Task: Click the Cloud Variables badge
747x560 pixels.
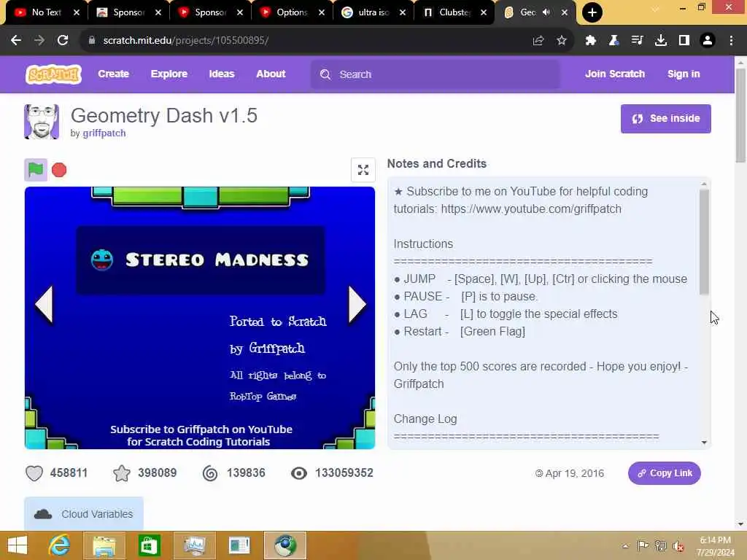Action: tap(84, 514)
